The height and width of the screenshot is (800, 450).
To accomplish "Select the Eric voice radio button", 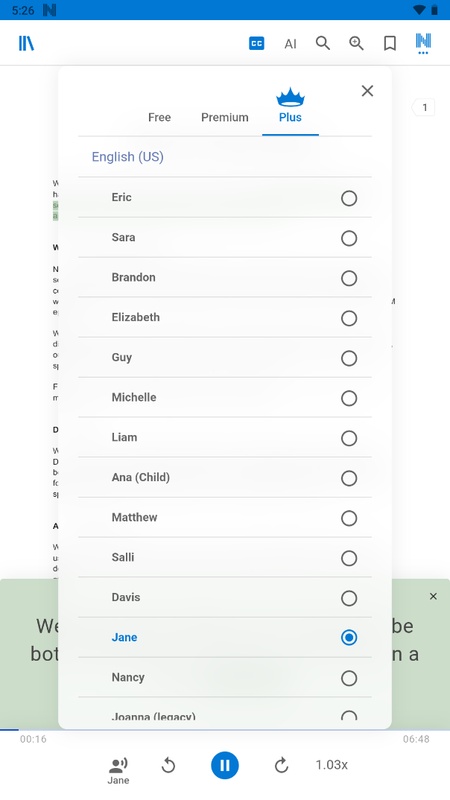I will 349,198.
